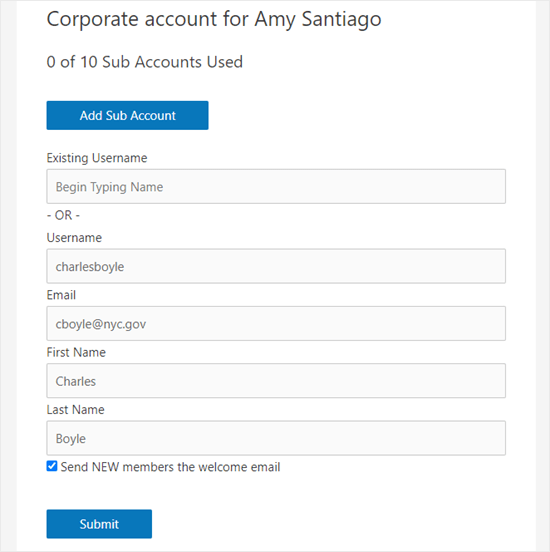The height and width of the screenshot is (552, 550).
Task: Click the Corporate account for Amy Santiago heading
Action: [214, 19]
